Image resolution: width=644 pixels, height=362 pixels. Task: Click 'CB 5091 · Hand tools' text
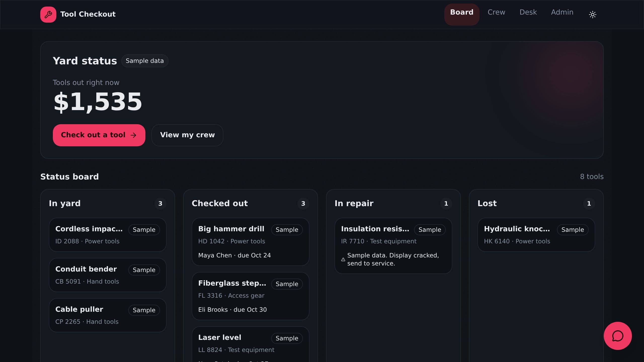coord(87,282)
